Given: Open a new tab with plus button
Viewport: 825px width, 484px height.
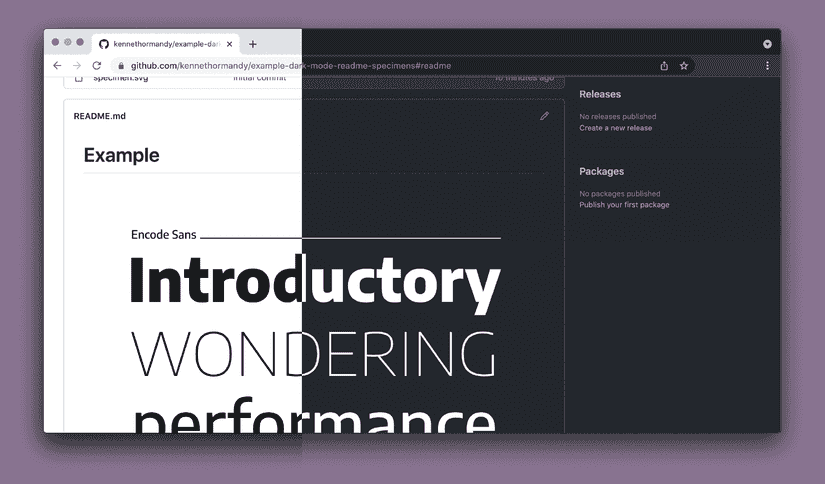Looking at the screenshot, I should pos(253,44).
